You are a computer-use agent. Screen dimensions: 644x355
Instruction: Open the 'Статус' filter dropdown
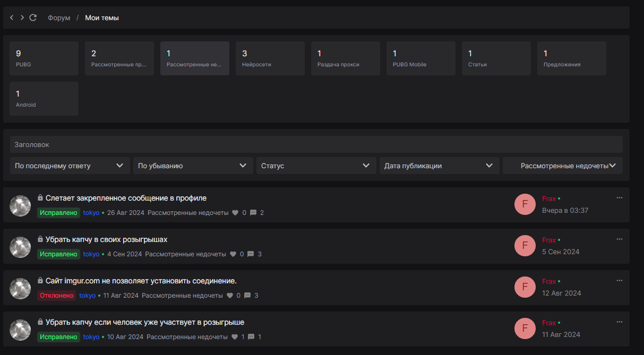point(315,166)
